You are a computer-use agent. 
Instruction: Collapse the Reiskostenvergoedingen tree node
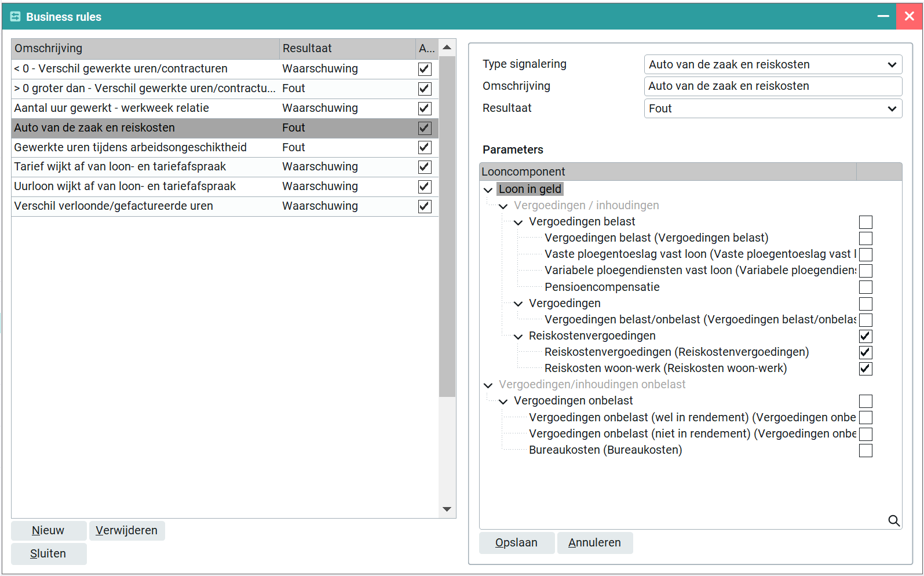pyautogui.click(x=518, y=336)
